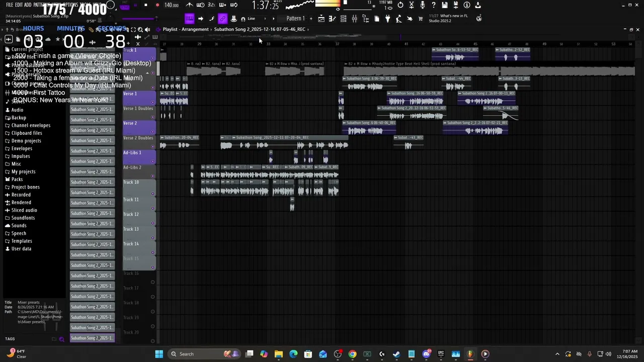Enable wait for input before playing
The height and width of the screenshot is (362, 644).
tap(200, 5)
